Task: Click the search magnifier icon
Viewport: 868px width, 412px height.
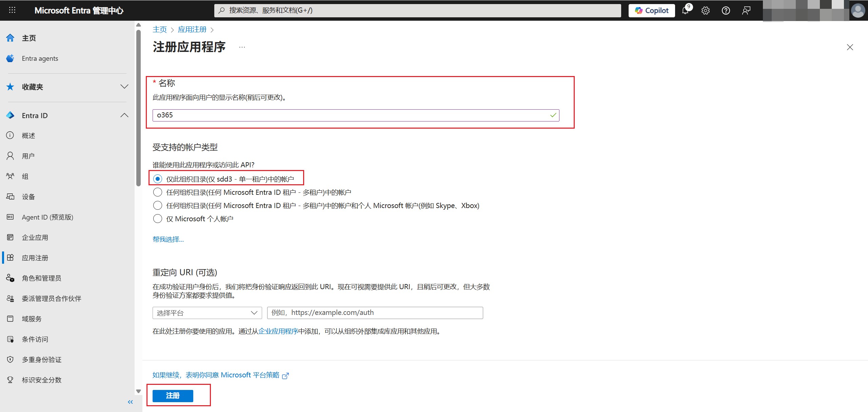Action: 221,11
